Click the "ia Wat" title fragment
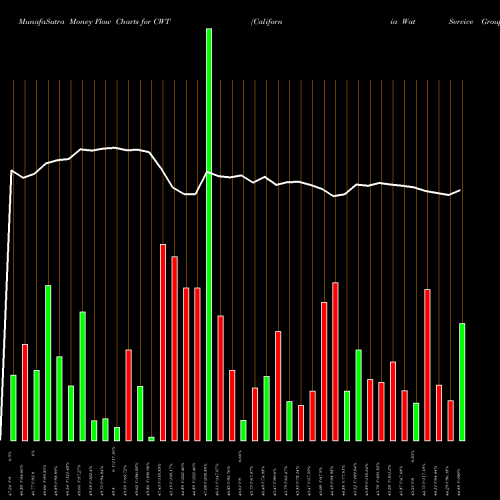Image resolution: width=500 pixels, height=500 pixels. coord(403,22)
